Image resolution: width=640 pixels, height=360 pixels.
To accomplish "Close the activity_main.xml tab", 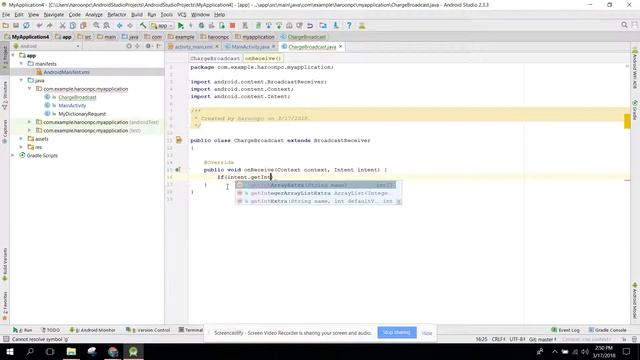I will click(x=217, y=47).
